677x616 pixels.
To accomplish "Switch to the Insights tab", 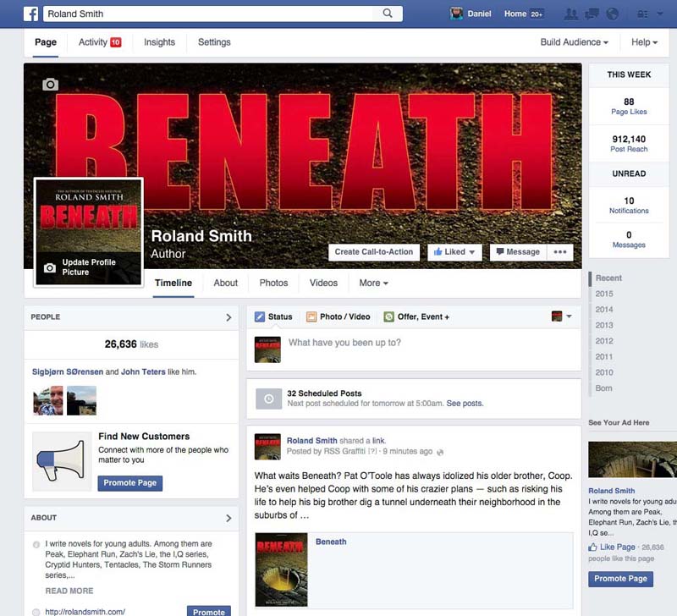I will click(159, 42).
